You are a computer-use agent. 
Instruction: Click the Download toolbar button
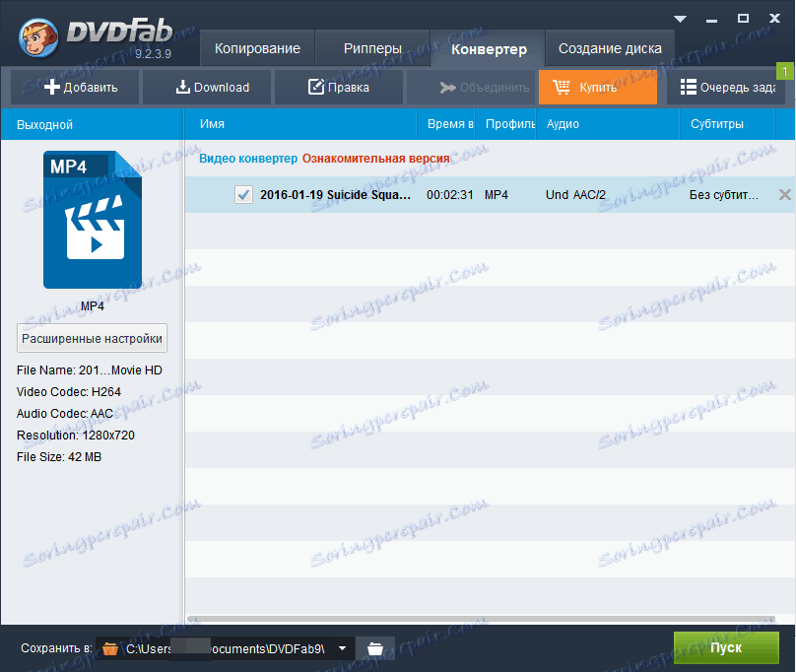coord(207,88)
